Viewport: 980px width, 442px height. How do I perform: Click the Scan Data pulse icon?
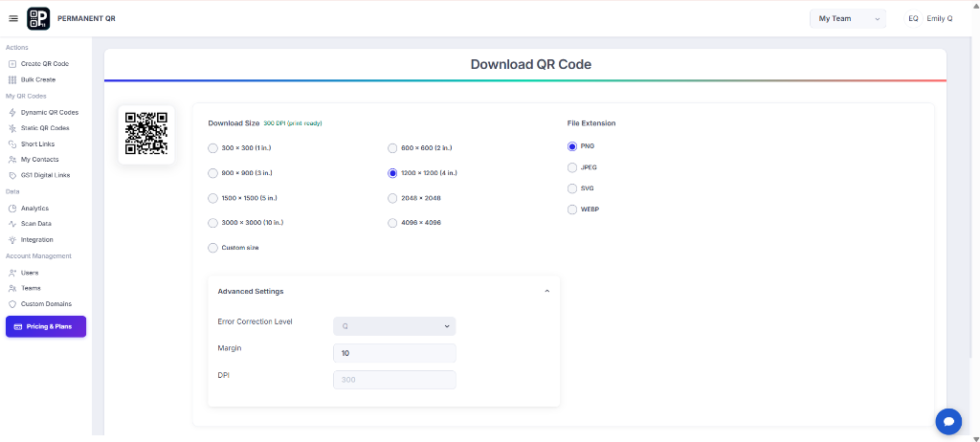pyautogui.click(x=12, y=224)
